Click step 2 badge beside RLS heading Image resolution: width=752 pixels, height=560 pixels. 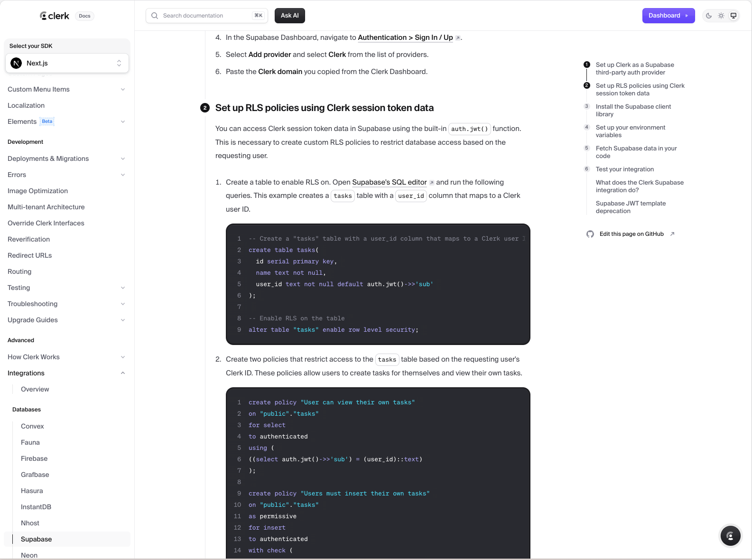[x=205, y=108]
